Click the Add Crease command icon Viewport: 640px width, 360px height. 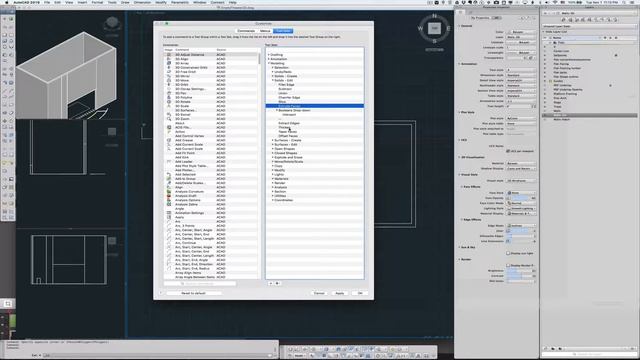pyautogui.click(x=169, y=140)
